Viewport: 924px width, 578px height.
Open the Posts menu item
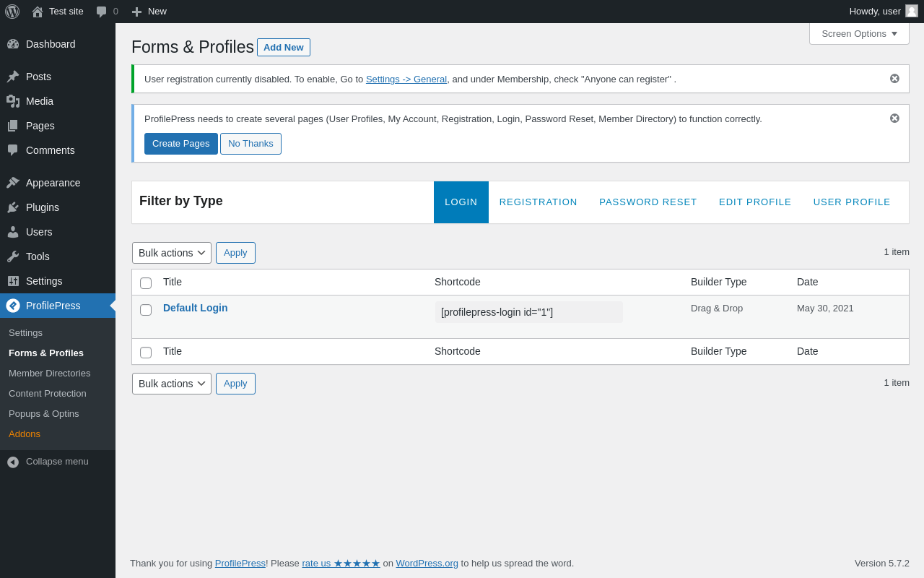(58, 77)
